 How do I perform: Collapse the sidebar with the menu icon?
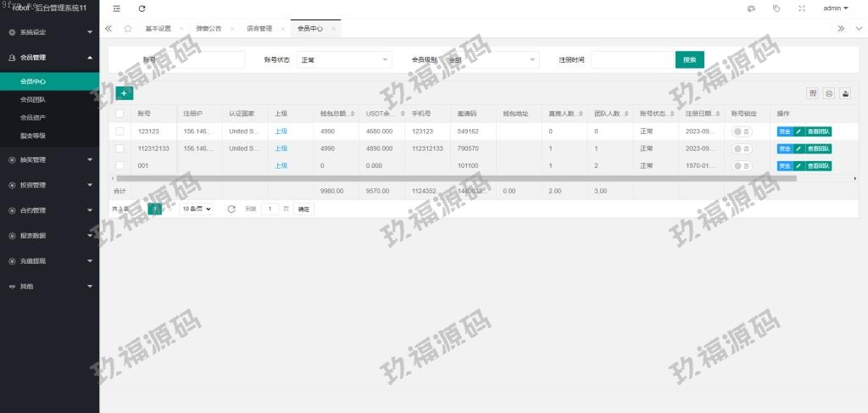pos(116,8)
